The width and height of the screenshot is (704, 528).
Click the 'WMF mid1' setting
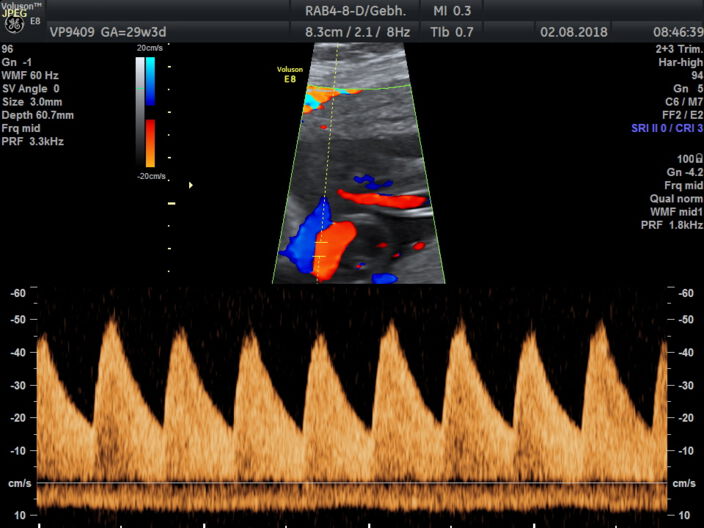[x=676, y=211]
